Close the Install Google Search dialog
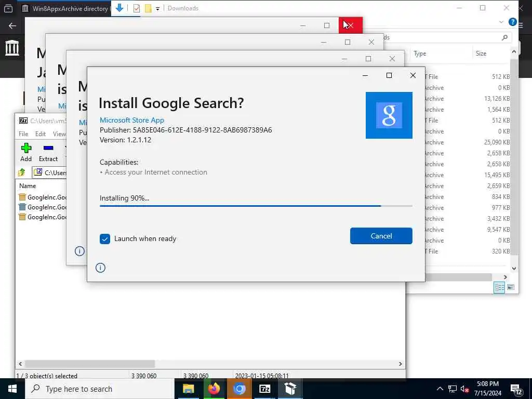Image resolution: width=532 pixels, height=399 pixels. pyautogui.click(x=413, y=75)
